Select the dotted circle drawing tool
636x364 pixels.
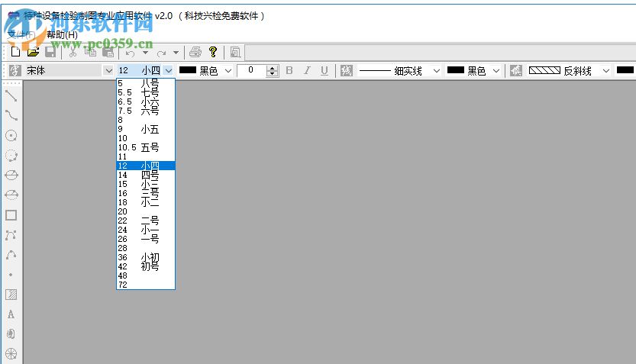pos(11,155)
